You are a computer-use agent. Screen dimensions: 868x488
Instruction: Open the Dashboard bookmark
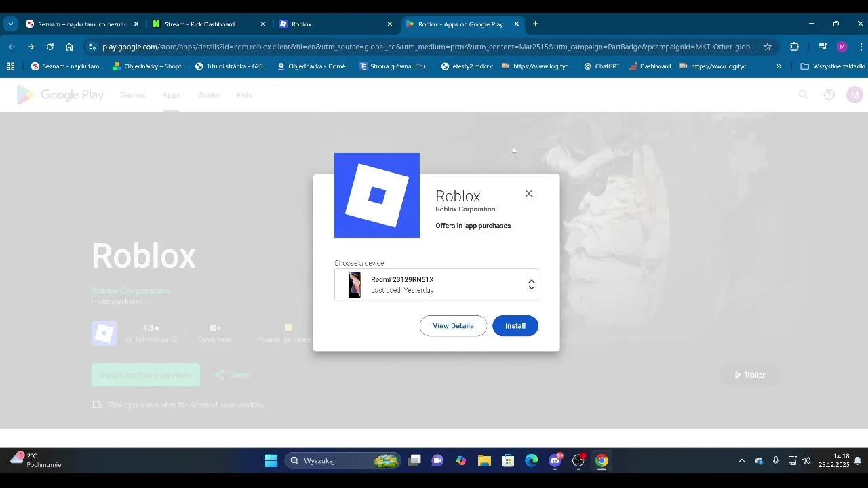[650, 66]
